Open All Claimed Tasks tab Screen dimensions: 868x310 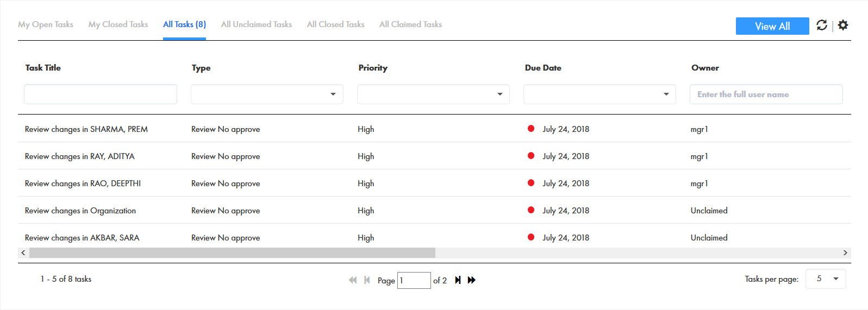tap(410, 24)
